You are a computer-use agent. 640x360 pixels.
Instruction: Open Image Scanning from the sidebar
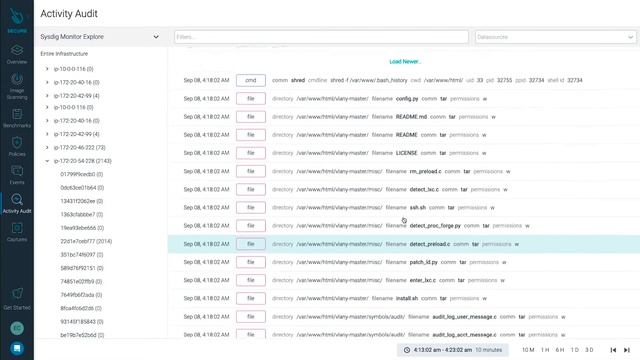point(17,86)
